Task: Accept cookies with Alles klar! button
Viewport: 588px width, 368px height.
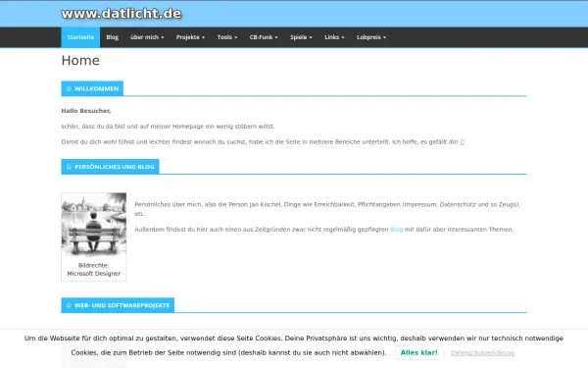Action: pos(418,352)
